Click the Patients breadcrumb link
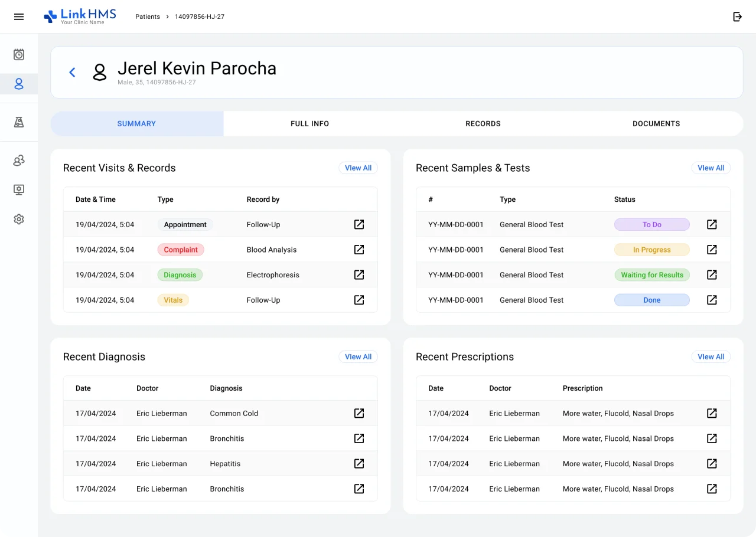This screenshot has width=756, height=537. click(x=148, y=17)
